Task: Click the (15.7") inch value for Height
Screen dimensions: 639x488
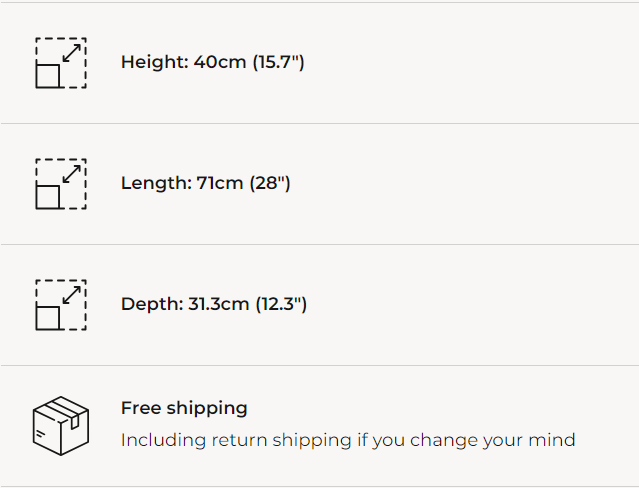Action: click(278, 62)
